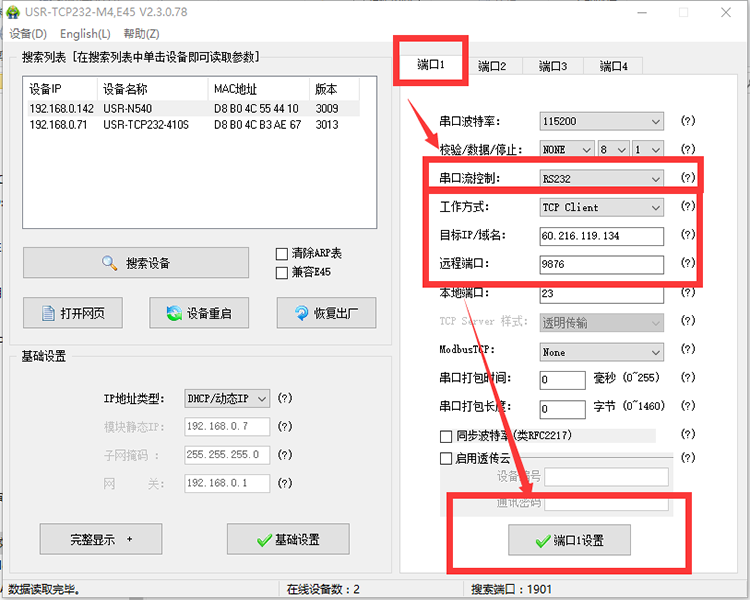This screenshot has height=600, width=750.
Task: Click the help (?) icon beside 串口波特率
Action: pyautogui.click(x=687, y=121)
